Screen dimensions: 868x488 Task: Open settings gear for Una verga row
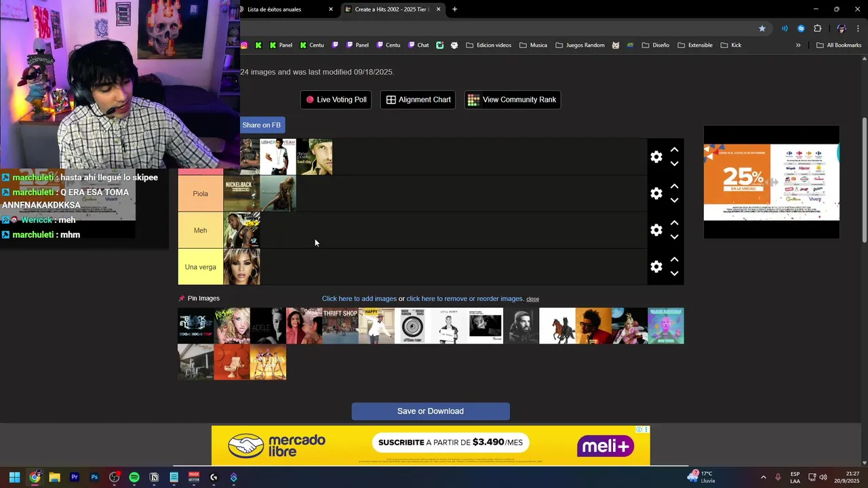pyautogui.click(x=656, y=267)
